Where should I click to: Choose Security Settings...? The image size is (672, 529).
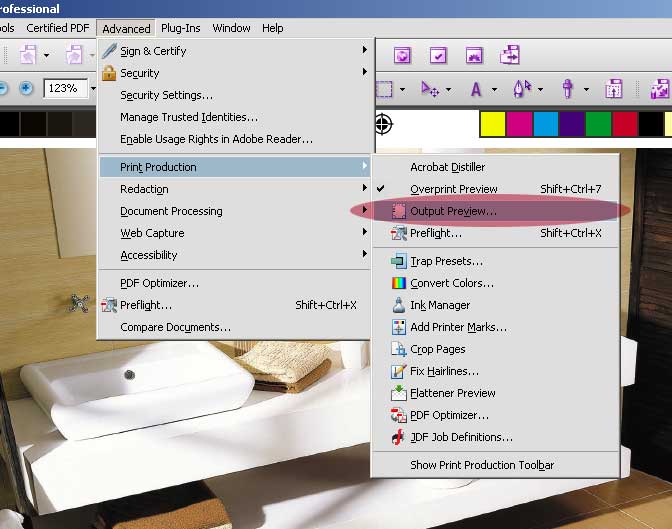point(235,95)
